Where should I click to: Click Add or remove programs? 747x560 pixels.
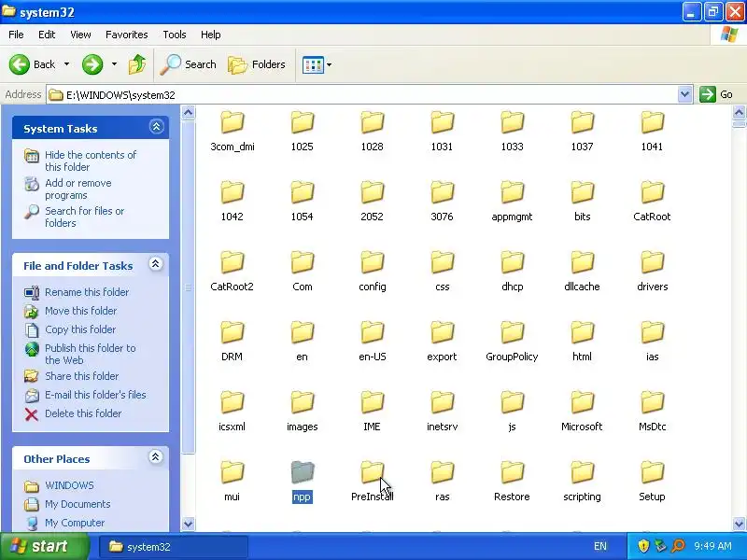(x=78, y=189)
